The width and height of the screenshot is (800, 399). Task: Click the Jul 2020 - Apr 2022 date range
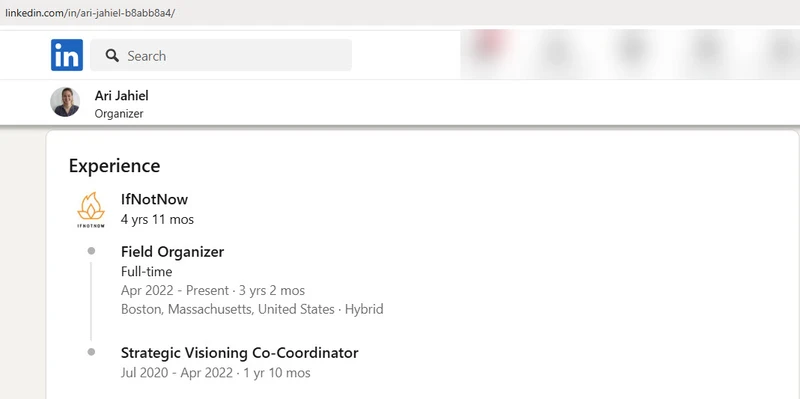tap(177, 372)
